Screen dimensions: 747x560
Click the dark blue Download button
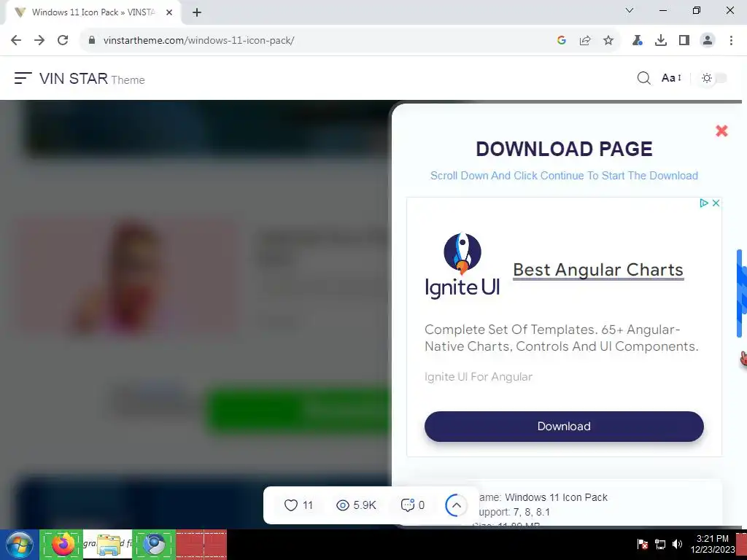click(564, 427)
